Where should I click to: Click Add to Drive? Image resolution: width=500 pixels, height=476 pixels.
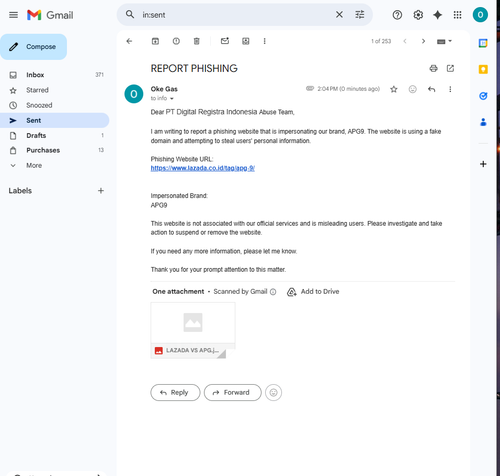pos(313,292)
